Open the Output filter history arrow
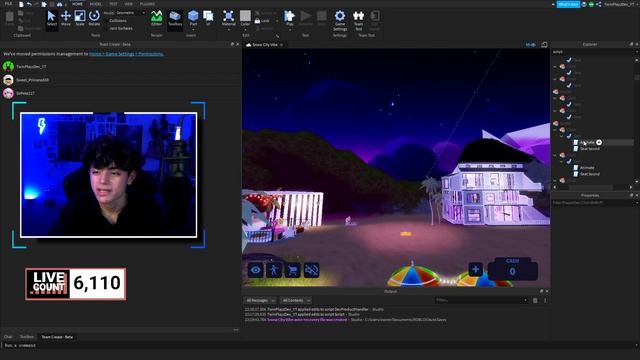Image resolution: width=640 pixels, height=360 pixels. pos(525,300)
